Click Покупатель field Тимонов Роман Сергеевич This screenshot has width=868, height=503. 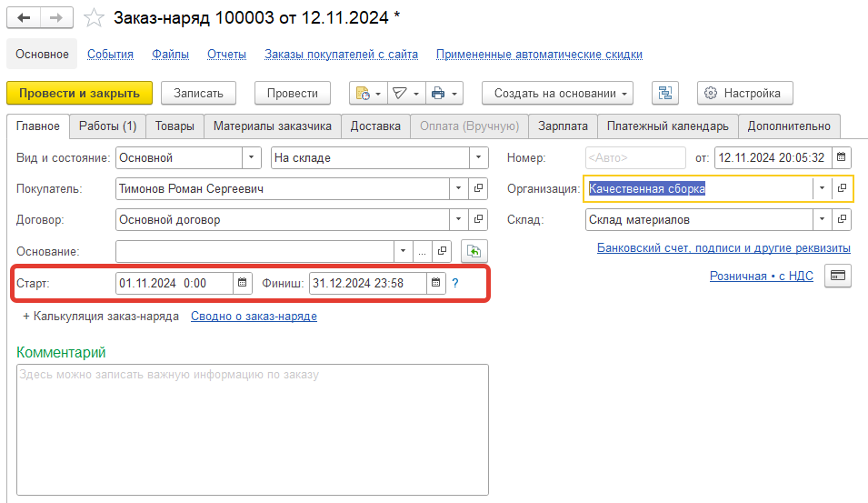(x=283, y=188)
